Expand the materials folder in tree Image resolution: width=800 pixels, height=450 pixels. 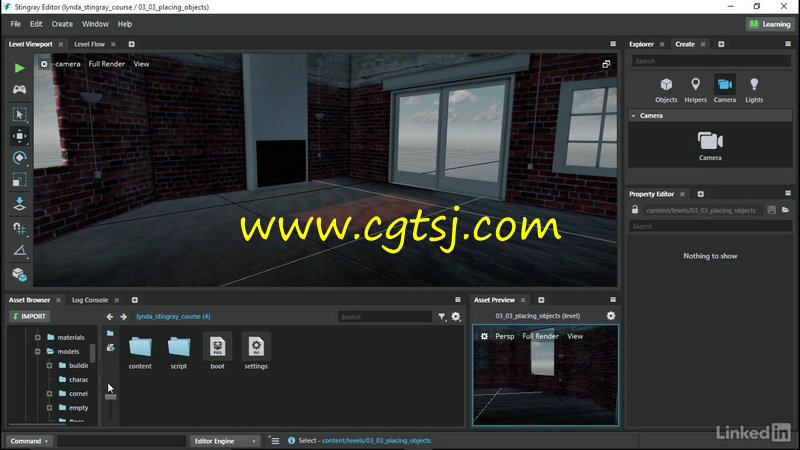pos(37,337)
